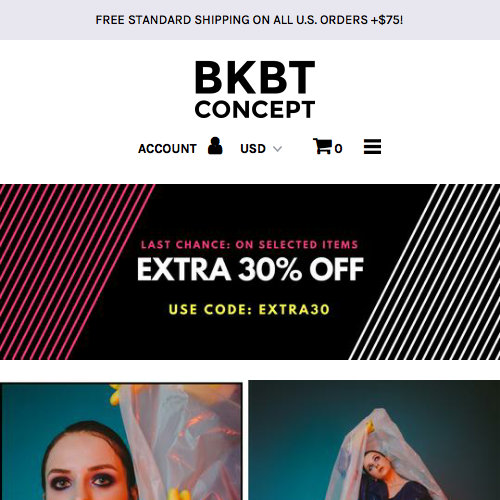Open the left close-up model photo
The height and width of the screenshot is (500, 500).
click(x=121, y=441)
